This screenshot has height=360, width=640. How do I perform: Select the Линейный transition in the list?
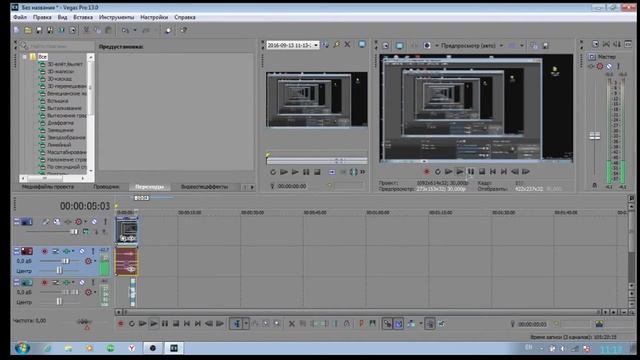(x=59, y=145)
